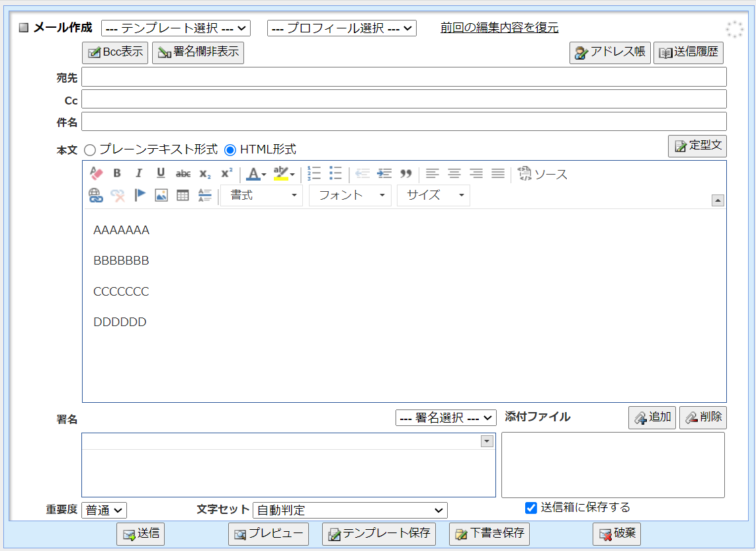Screen dimensions: 756x551
Task: Open the フォント font dropdown
Action: pyautogui.click(x=350, y=195)
